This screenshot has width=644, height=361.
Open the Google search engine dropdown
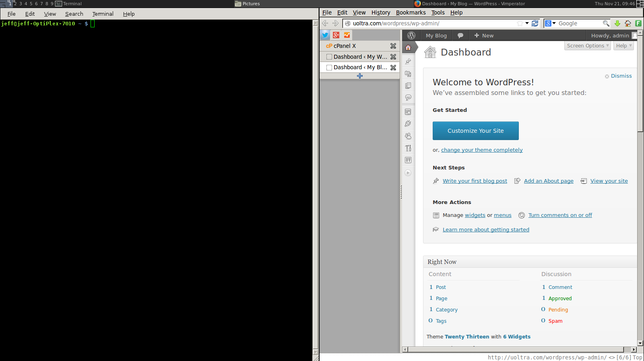[551, 23]
